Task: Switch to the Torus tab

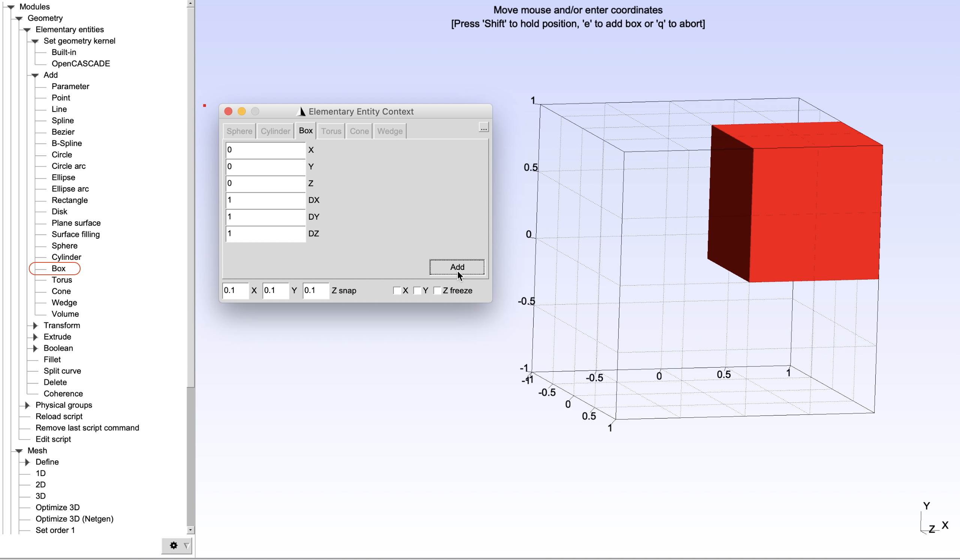Action: [331, 131]
